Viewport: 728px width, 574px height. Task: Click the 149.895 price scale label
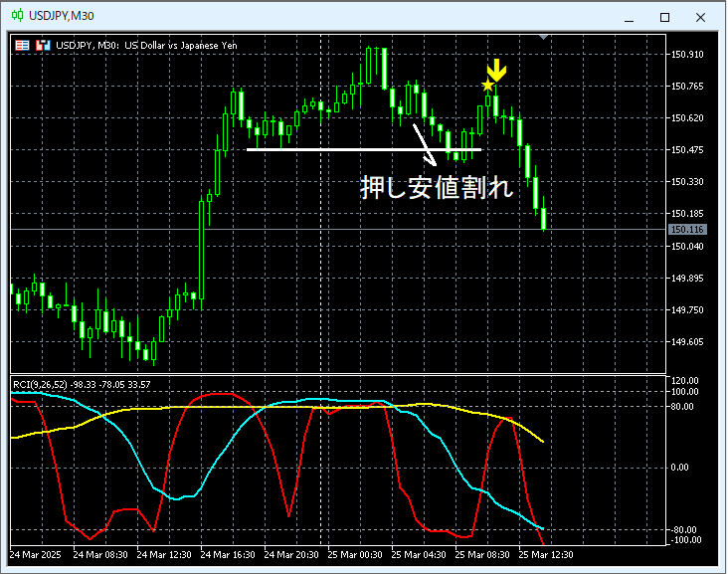point(687,279)
